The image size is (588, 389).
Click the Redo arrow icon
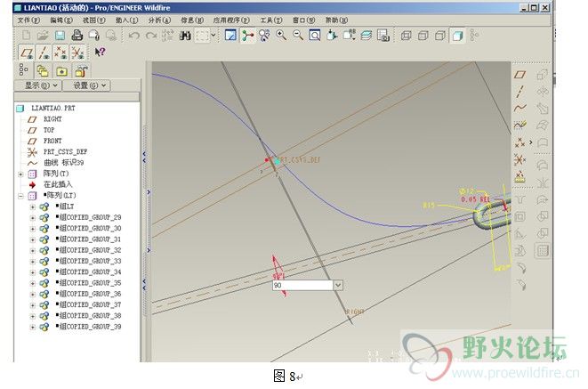(150, 36)
